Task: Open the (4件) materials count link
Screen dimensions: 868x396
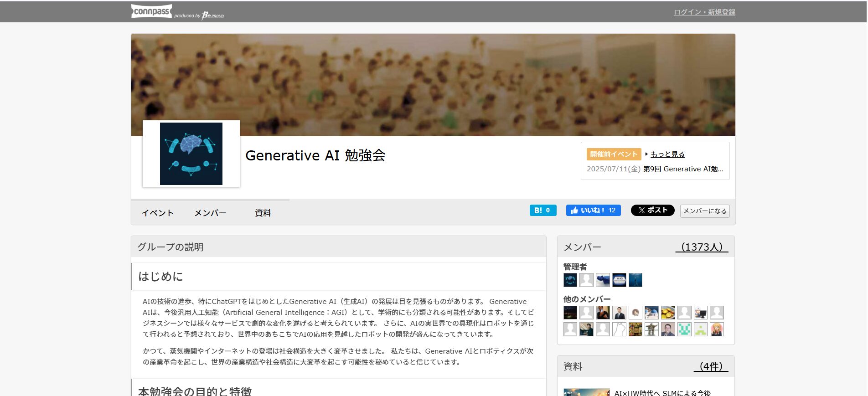Action: (x=711, y=366)
